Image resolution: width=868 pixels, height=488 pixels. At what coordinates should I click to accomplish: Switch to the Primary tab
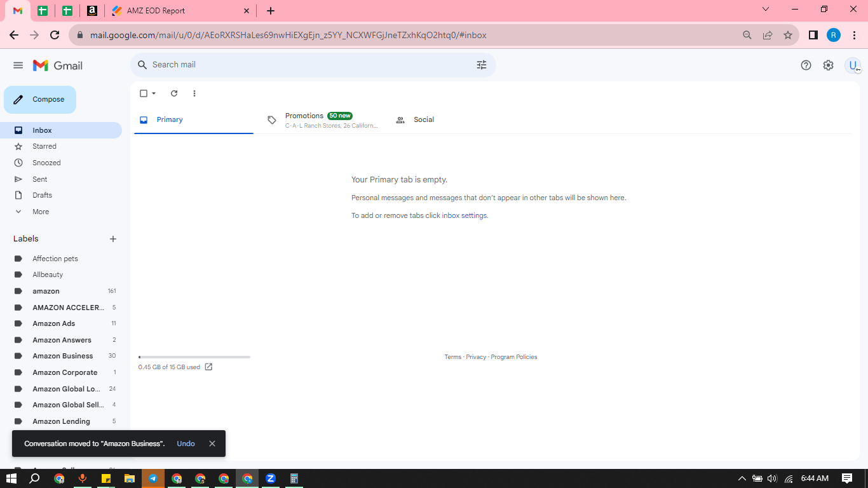[x=194, y=119]
